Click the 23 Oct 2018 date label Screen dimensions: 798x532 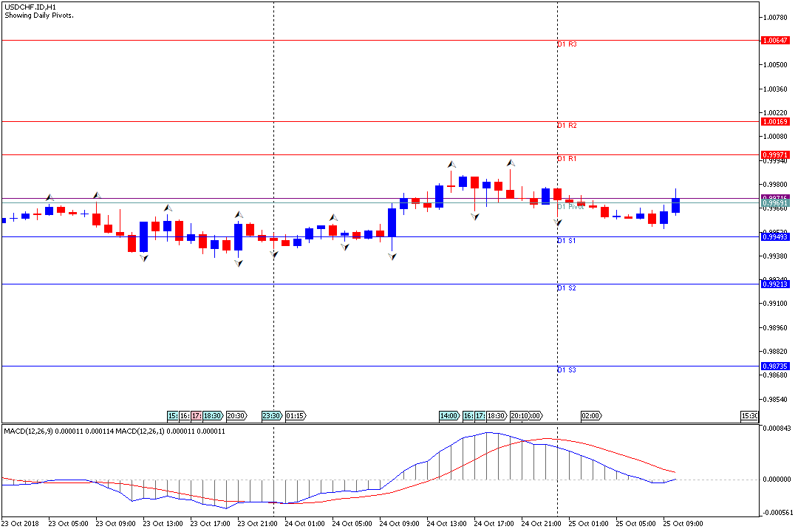pyautogui.click(x=21, y=524)
